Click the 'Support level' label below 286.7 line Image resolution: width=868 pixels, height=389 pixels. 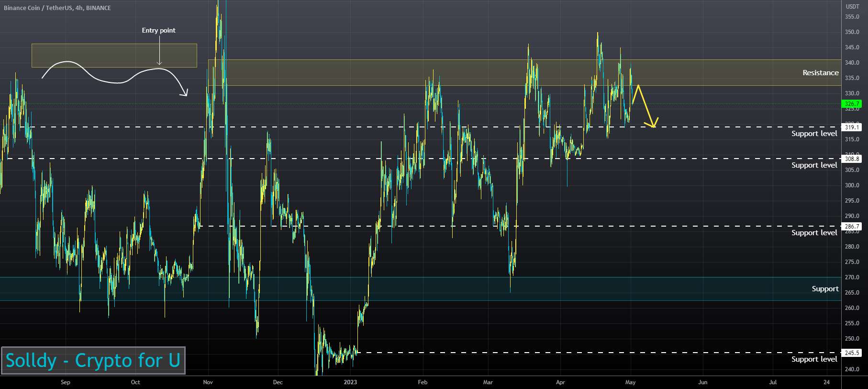(x=814, y=233)
